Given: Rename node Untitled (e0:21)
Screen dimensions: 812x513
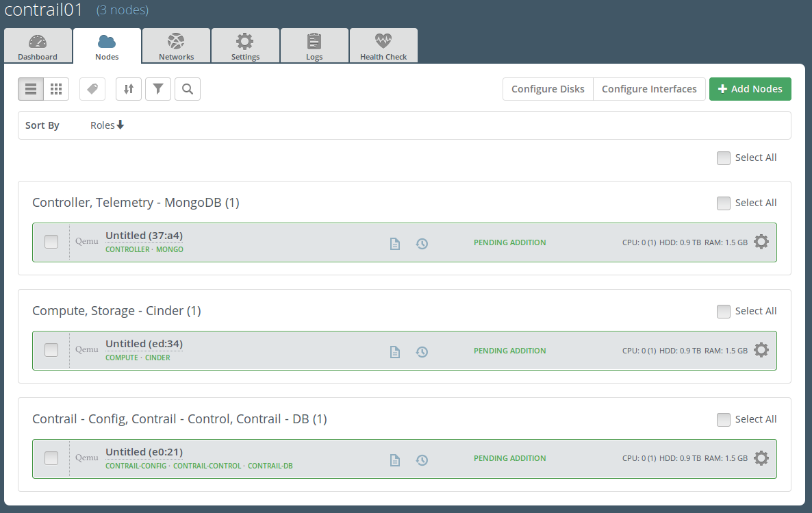Looking at the screenshot, I should pyautogui.click(x=144, y=452).
